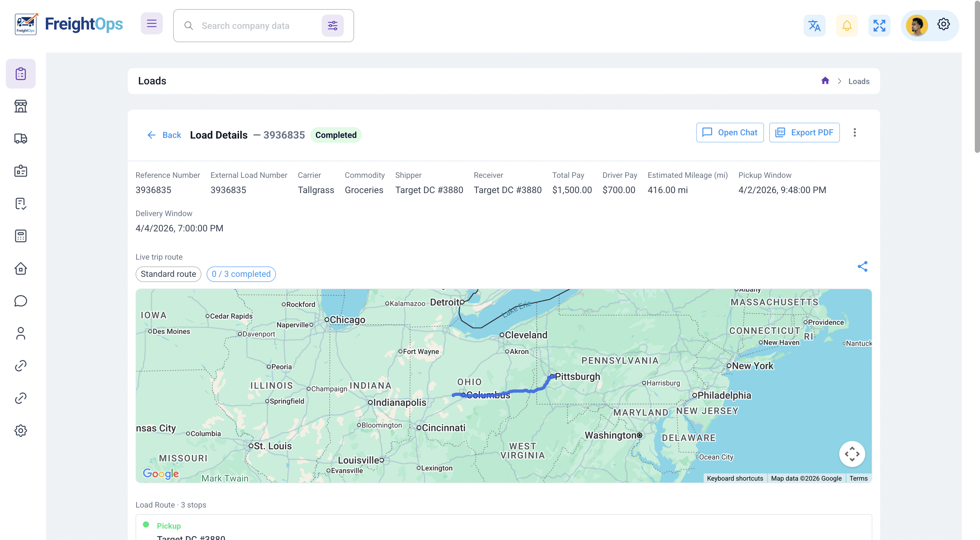Click the Completed status badge
Image resolution: width=980 pixels, height=540 pixels.
click(336, 135)
